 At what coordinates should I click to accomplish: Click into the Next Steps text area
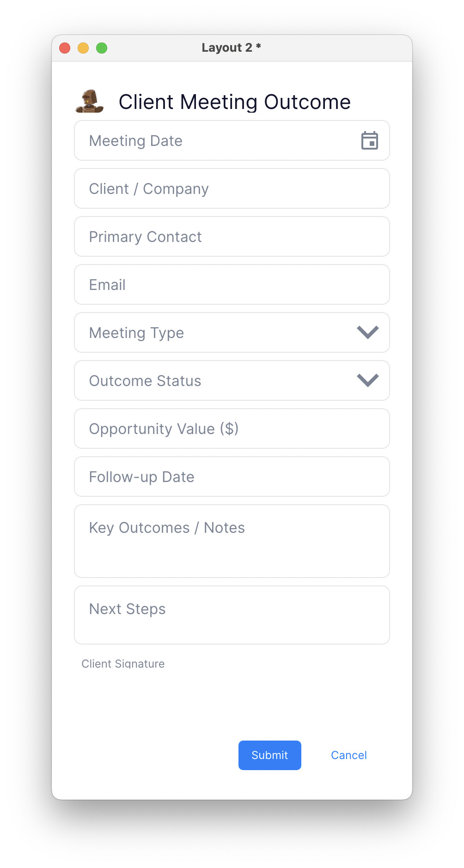coord(232,615)
